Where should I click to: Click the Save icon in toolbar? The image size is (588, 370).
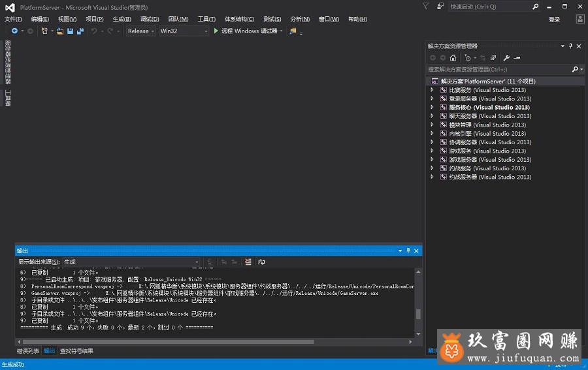(70, 31)
